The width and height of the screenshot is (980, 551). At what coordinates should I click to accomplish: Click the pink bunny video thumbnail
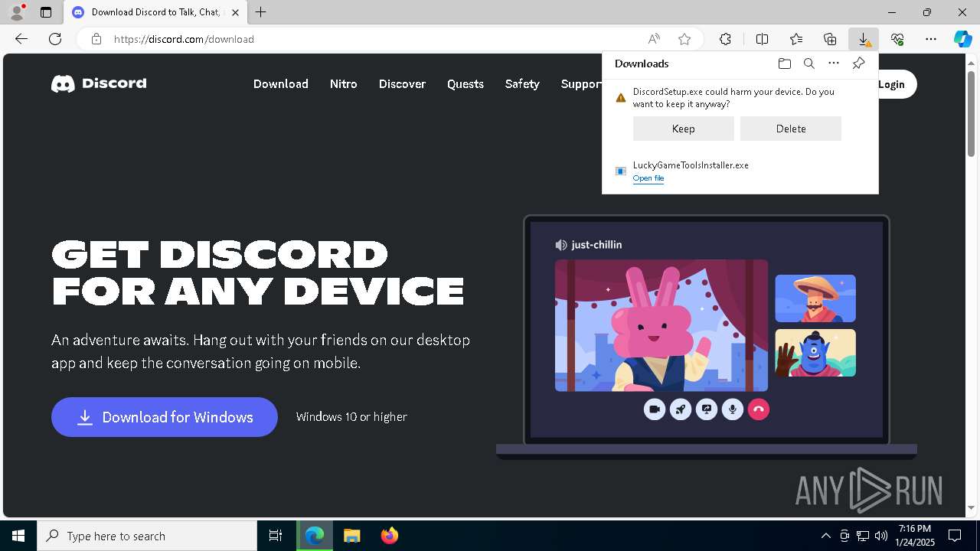pos(661,325)
